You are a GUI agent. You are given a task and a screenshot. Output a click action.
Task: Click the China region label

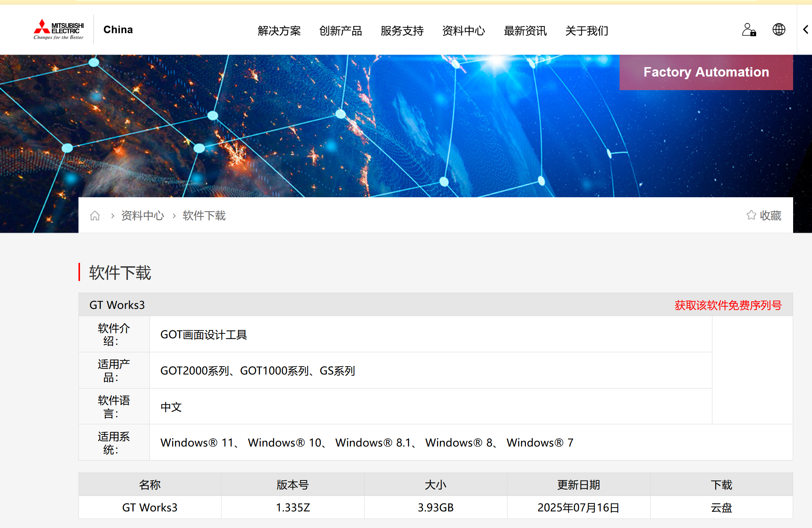click(118, 30)
